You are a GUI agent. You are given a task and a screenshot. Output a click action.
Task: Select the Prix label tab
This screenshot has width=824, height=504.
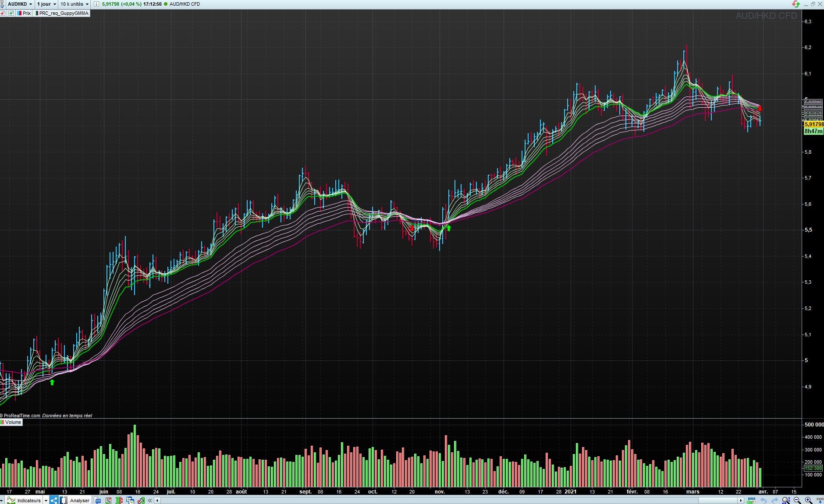coord(24,13)
